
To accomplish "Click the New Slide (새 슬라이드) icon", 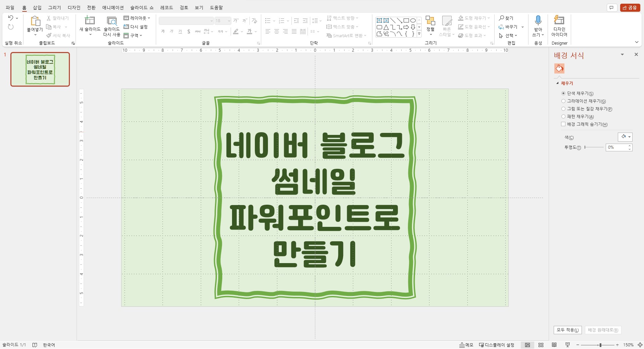I will (90, 20).
